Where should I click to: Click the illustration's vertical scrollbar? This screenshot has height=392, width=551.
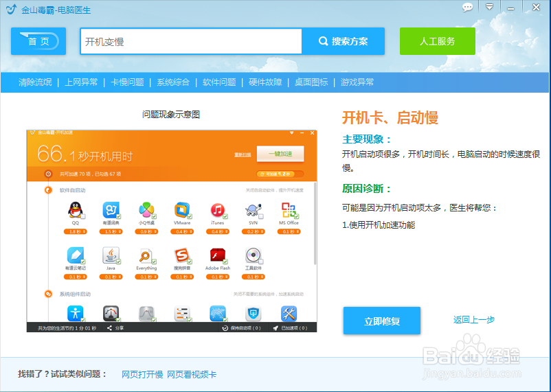[315, 223]
